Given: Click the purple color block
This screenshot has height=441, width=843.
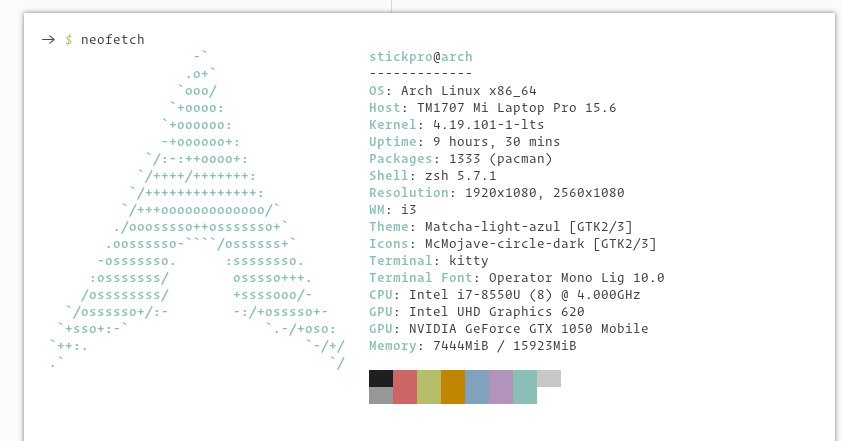Looking at the screenshot, I should [x=501, y=387].
